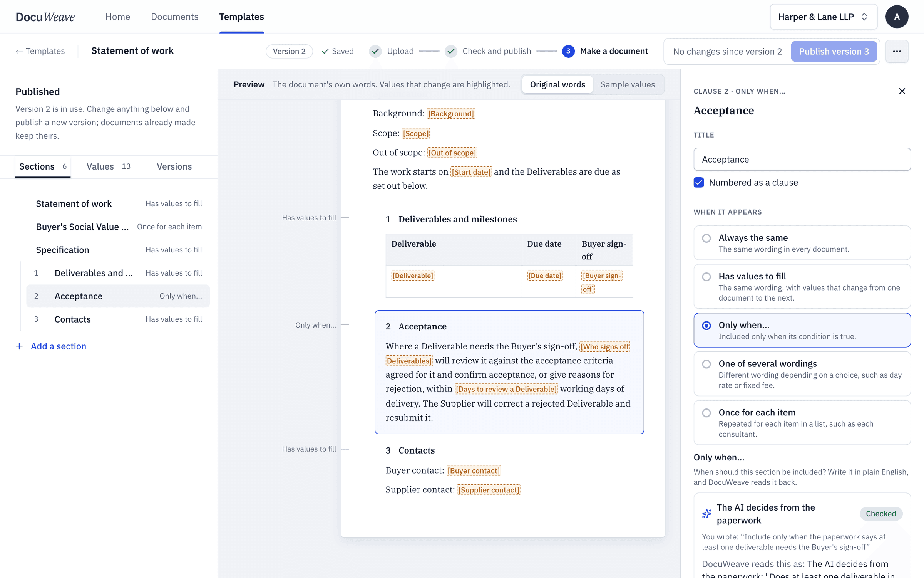Show Original words in the preview
This screenshot has width=924, height=578.
(x=557, y=84)
